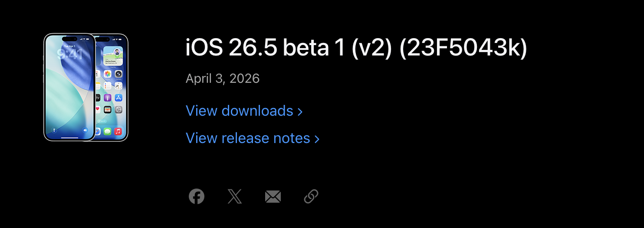The height and width of the screenshot is (228, 644).
Task: Click the chevron after View downloads
Action: (x=300, y=112)
